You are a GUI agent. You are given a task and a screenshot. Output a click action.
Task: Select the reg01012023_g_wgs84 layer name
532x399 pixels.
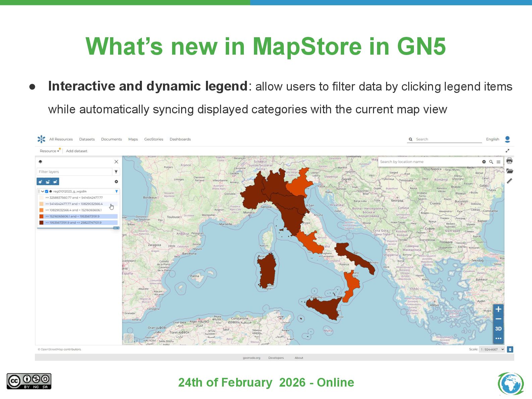pos(70,191)
